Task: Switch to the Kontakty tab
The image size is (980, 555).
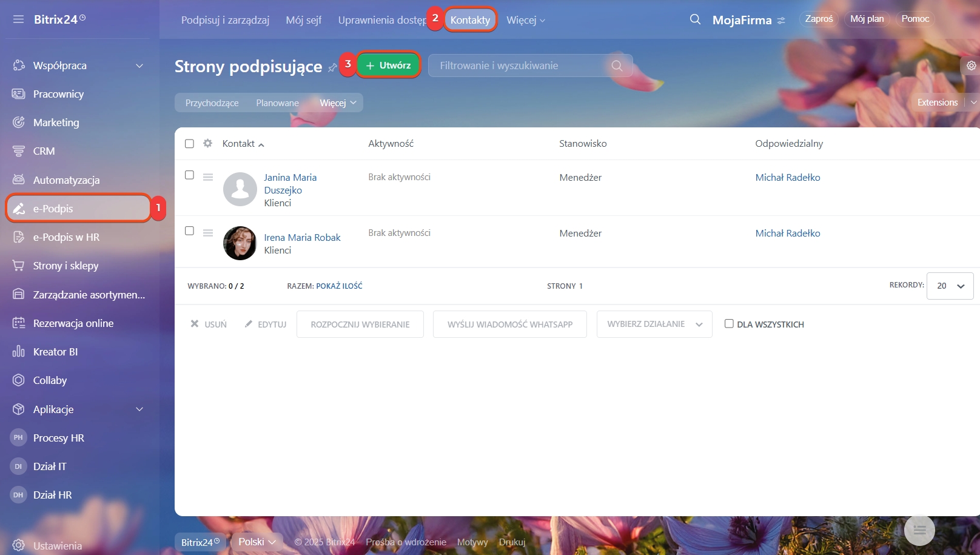Action: pyautogui.click(x=470, y=20)
